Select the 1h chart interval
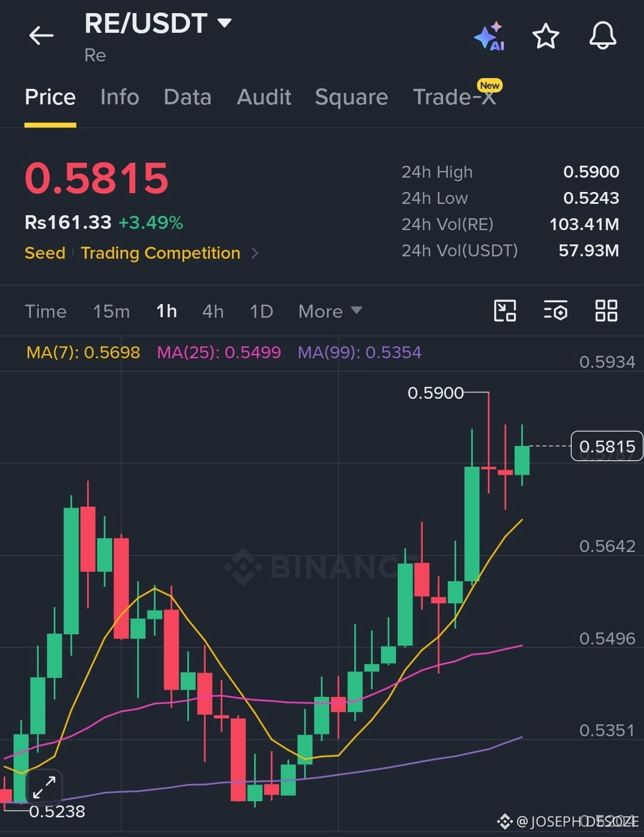 click(x=166, y=311)
